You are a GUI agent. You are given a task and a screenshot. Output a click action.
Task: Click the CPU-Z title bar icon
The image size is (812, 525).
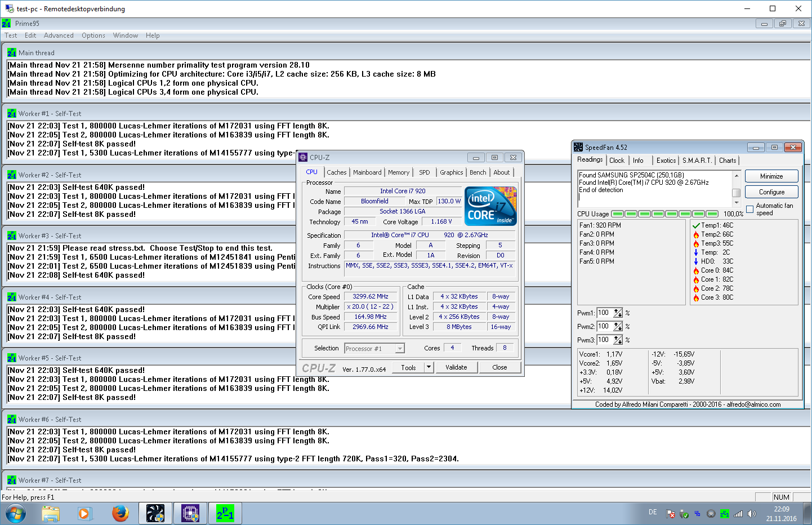tap(304, 158)
